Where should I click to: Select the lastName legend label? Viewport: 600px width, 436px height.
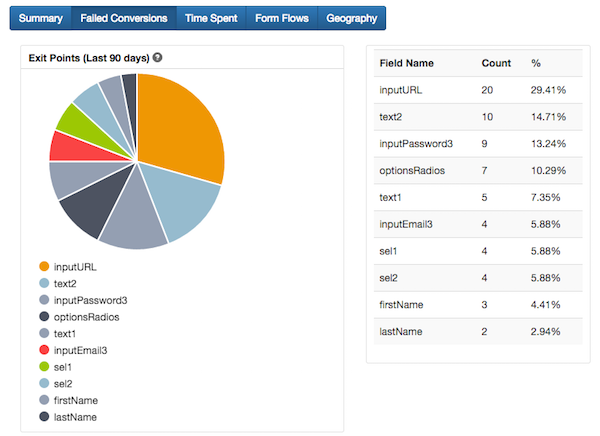[x=75, y=417]
